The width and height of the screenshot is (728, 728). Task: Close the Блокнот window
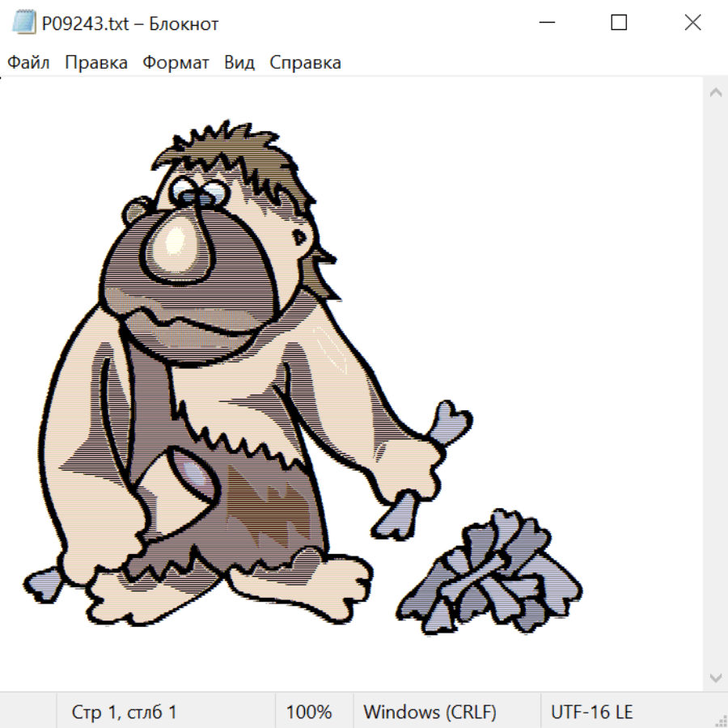pyautogui.click(x=692, y=23)
